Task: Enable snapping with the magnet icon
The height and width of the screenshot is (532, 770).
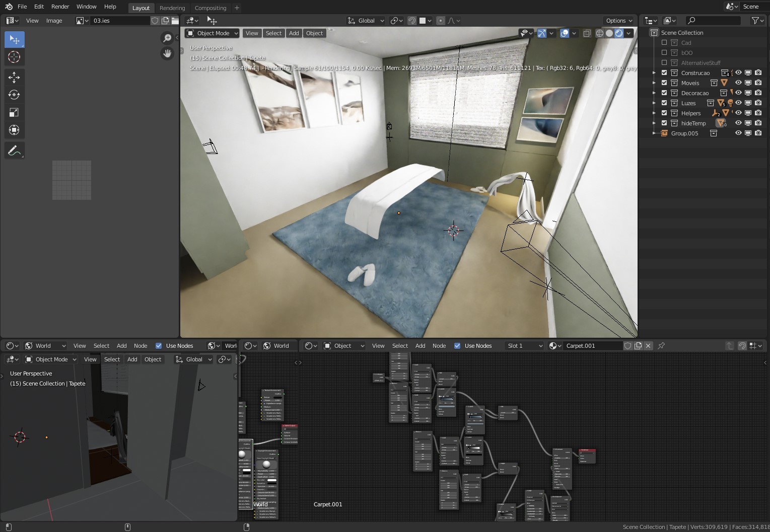Action: pos(412,20)
